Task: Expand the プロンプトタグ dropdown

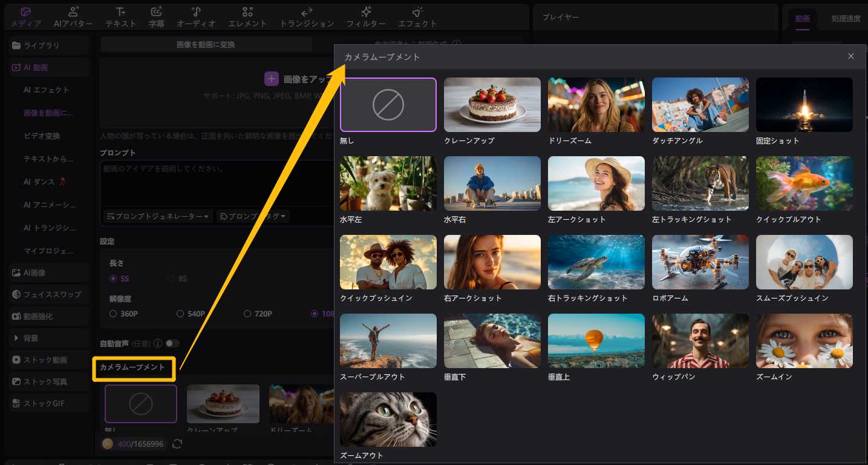Action: click(253, 216)
